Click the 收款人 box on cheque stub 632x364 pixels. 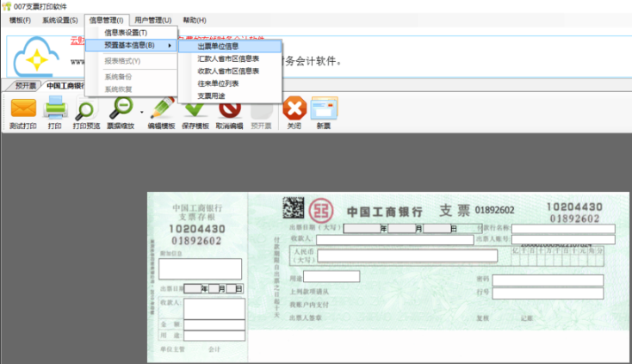tap(214, 309)
